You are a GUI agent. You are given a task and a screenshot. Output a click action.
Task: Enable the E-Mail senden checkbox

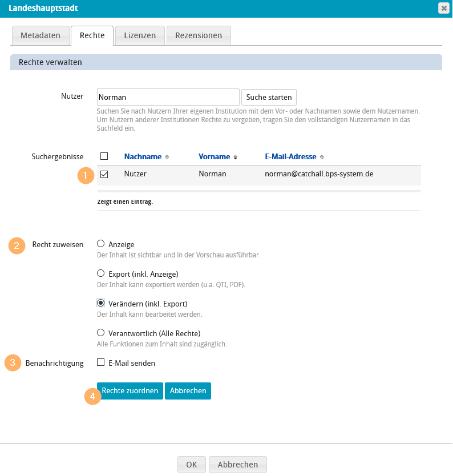pyautogui.click(x=101, y=362)
